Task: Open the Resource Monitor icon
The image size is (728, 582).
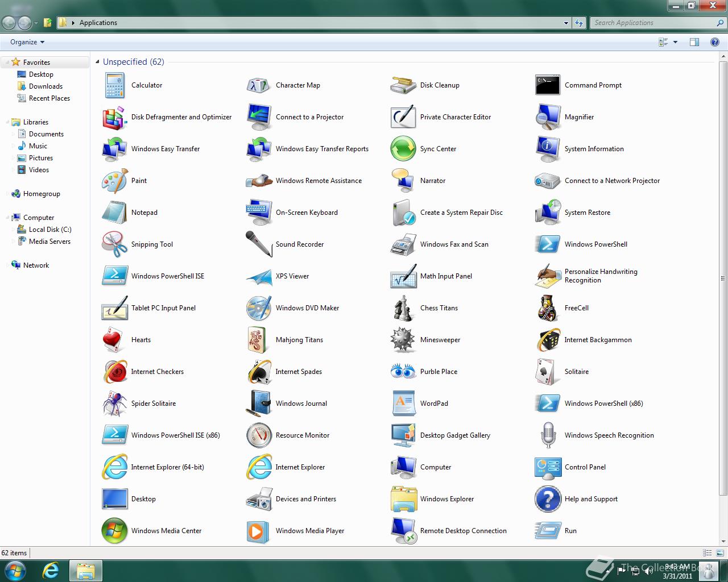Action: [x=259, y=435]
